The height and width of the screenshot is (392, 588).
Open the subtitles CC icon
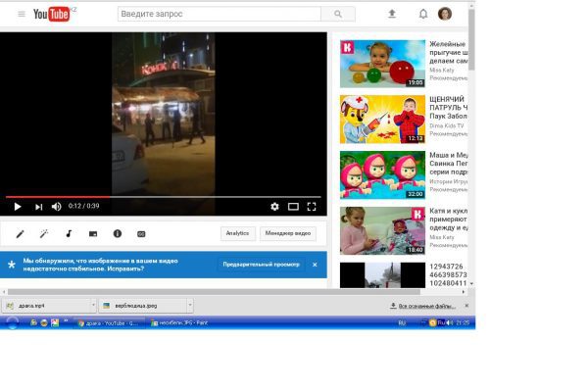[141, 234]
